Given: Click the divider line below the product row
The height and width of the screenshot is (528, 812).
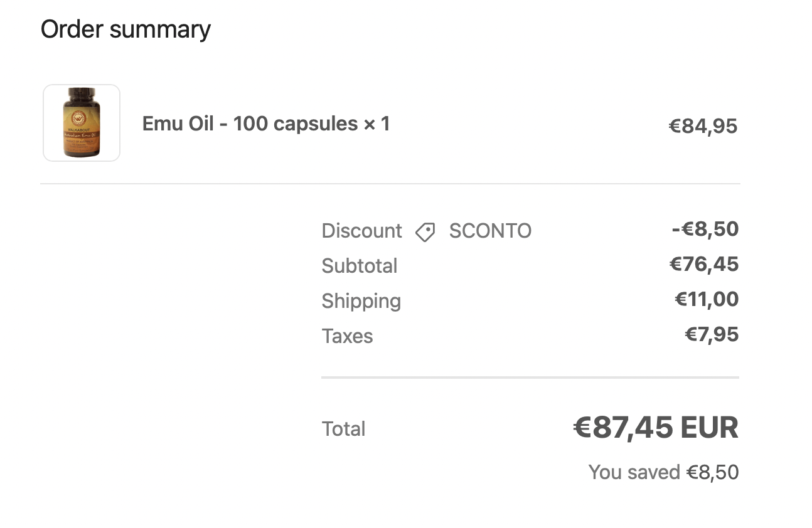Looking at the screenshot, I should pos(390,184).
